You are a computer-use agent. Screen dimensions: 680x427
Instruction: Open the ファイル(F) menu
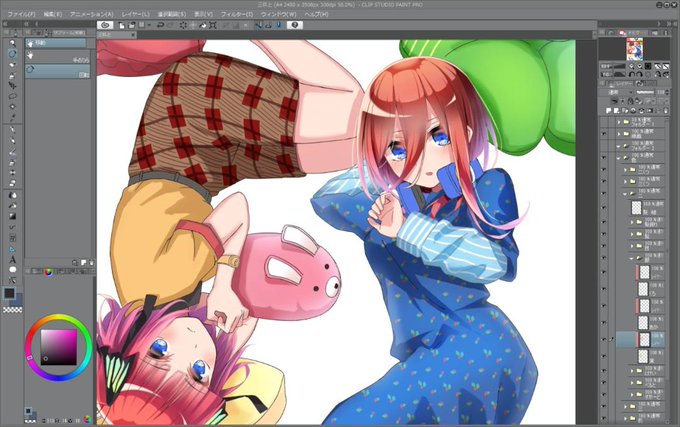point(21,14)
